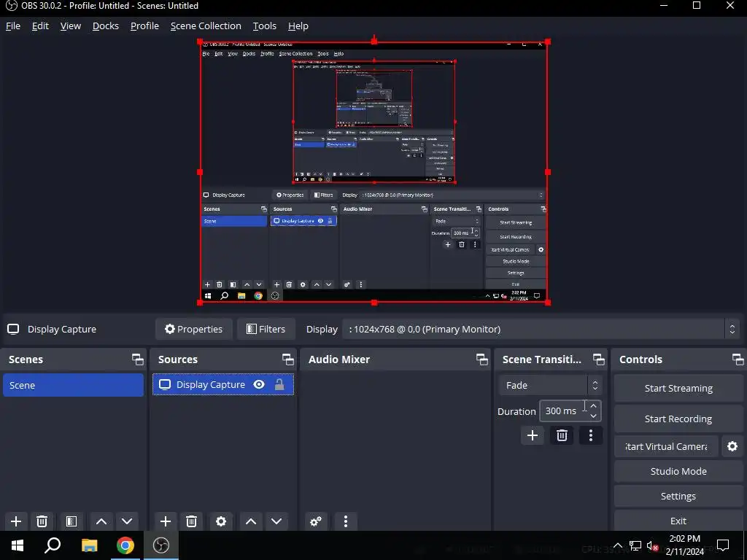The width and height of the screenshot is (747, 560).
Task: Float the Controls dock with popout icon
Action: (x=738, y=359)
